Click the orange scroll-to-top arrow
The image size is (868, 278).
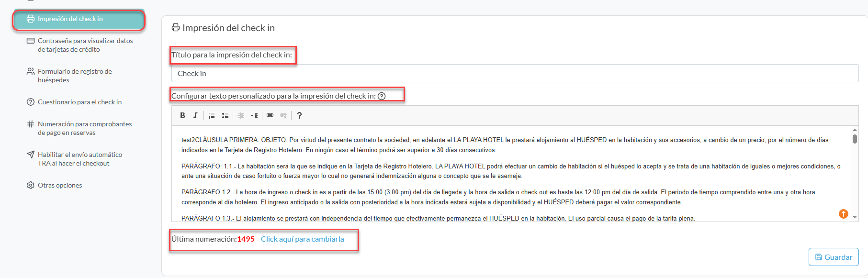pyautogui.click(x=843, y=214)
